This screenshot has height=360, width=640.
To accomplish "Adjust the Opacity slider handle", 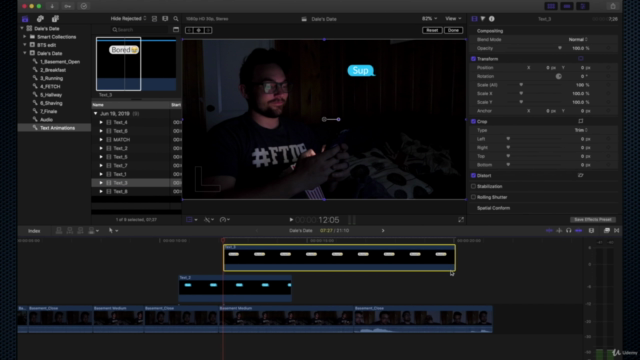I will [x=560, y=48].
